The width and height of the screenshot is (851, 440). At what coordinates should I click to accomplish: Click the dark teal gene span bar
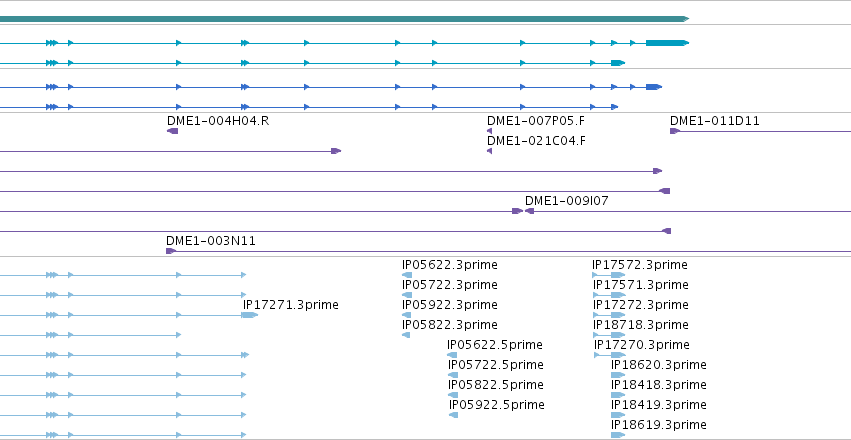pyautogui.click(x=344, y=19)
